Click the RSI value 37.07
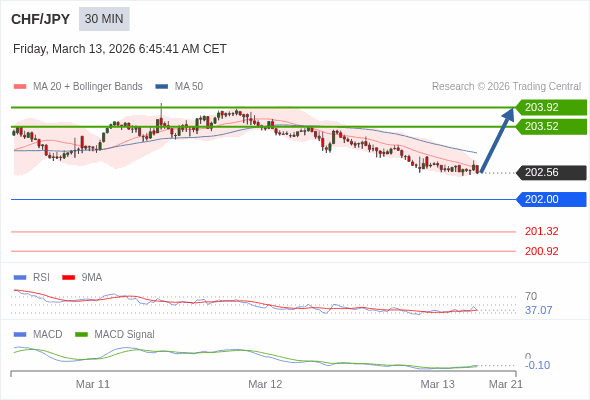Screen dimensions: 590x400 (538, 310)
